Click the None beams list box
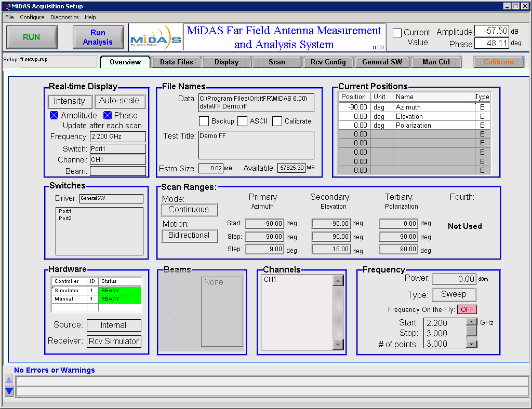 (x=222, y=312)
